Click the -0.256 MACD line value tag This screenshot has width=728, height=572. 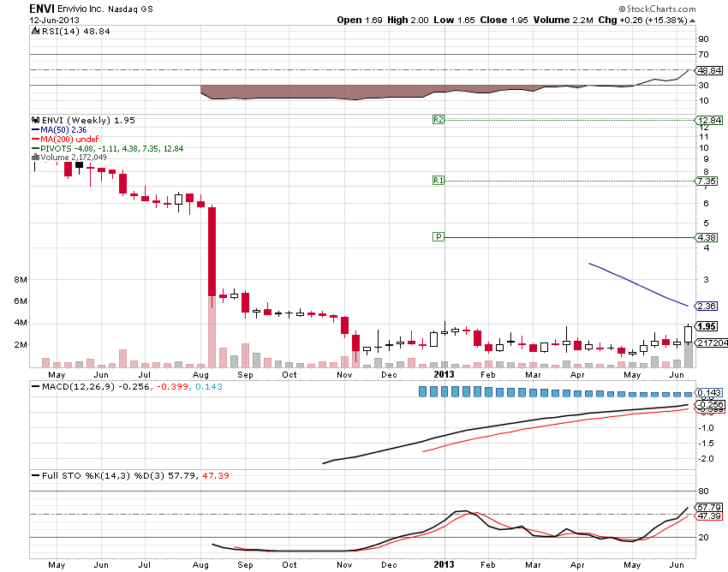[x=710, y=404]
